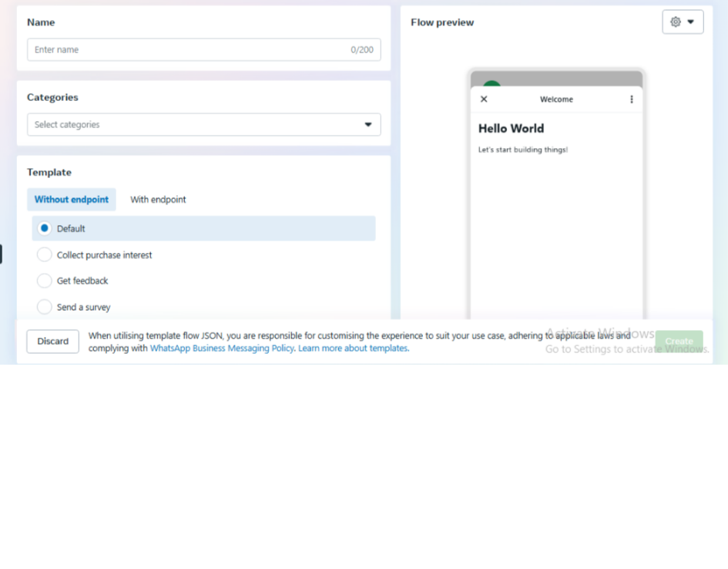
Task: Select the Without endpoint tab
Action: [x=72, y=200]
